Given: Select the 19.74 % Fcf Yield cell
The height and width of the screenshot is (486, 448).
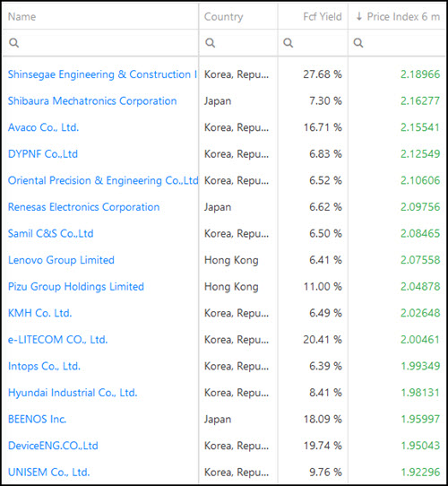Looking at the screenshot, I should [x=323, y=446].
